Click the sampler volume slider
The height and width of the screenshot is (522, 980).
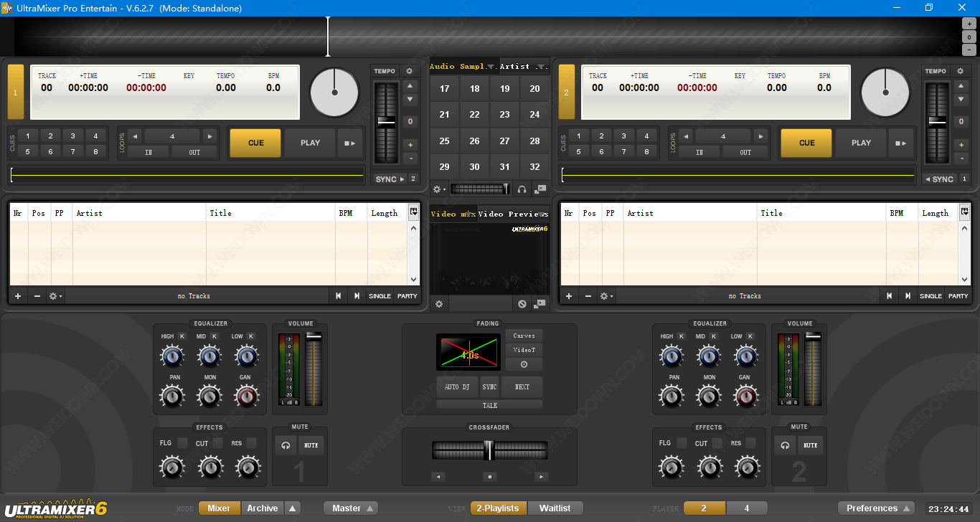point(481,189)
